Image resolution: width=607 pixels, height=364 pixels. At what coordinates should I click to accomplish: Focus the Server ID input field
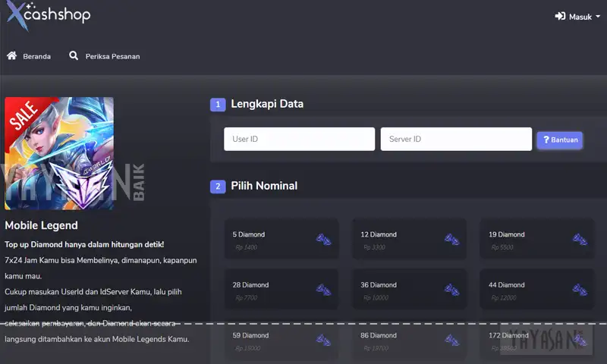tap(456, 139)
